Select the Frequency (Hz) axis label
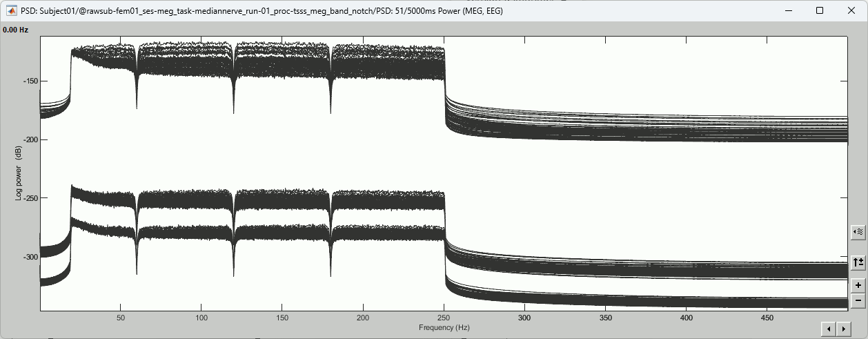 [444, 327]
